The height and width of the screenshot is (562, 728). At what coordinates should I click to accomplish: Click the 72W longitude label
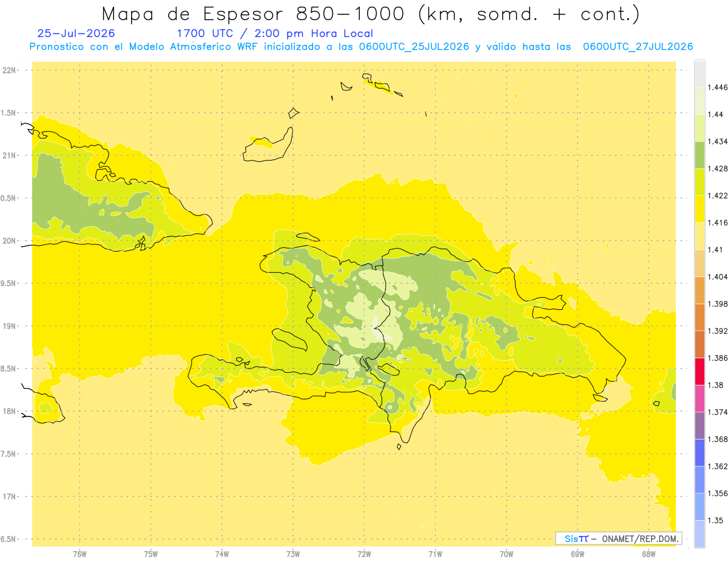[x=364, y=555]
